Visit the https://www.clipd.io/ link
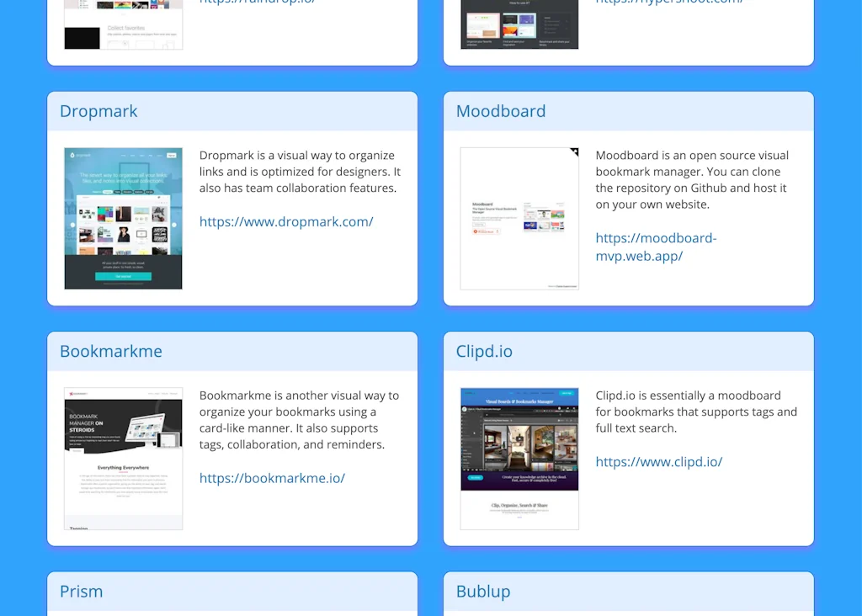Viewport: 862px width, 616px height. 659,461
